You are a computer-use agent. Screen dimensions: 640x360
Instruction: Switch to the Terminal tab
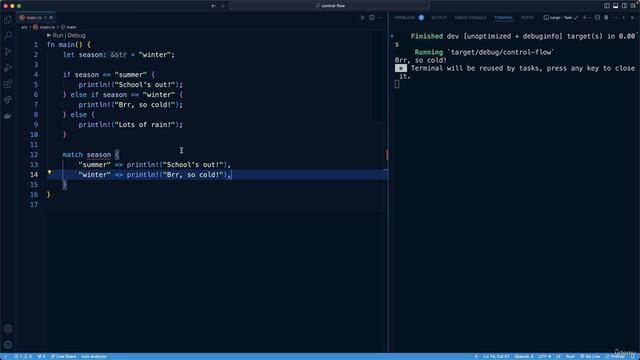[x=503, y=18]
